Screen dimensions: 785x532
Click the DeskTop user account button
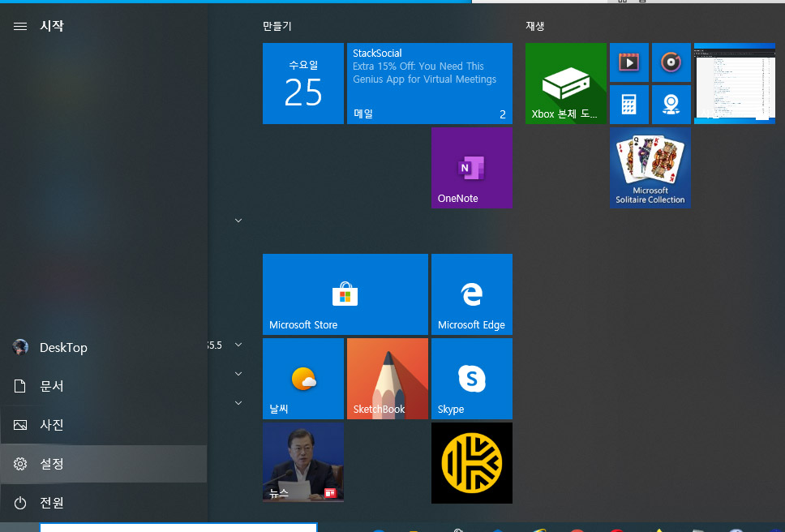point(103,347)
